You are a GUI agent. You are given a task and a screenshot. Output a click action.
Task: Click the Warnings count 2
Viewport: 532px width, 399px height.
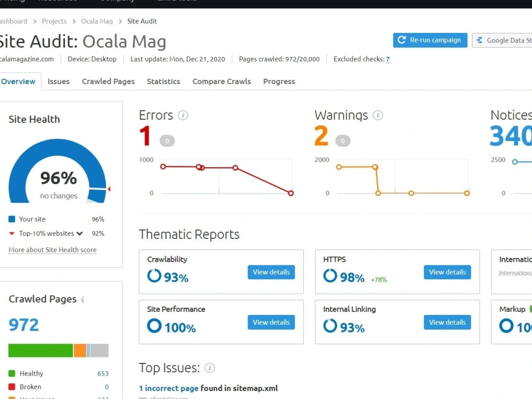click(321, 136)
